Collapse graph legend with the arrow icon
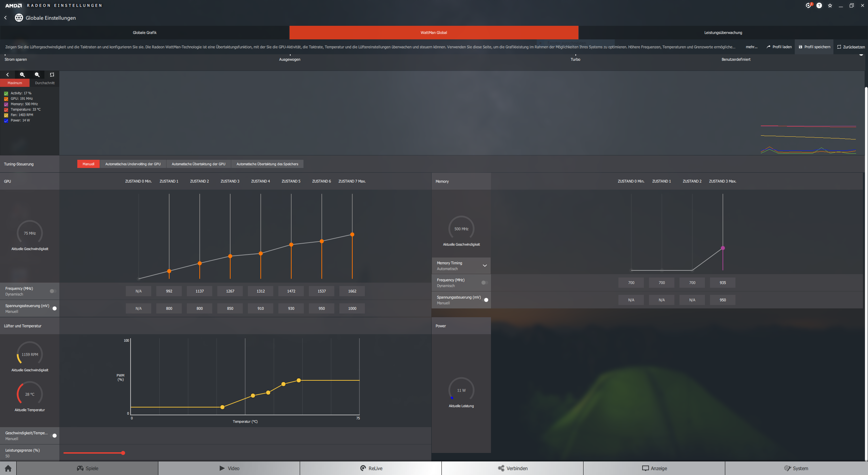Screen dimensions: 868x475 [x=7, y=75]
